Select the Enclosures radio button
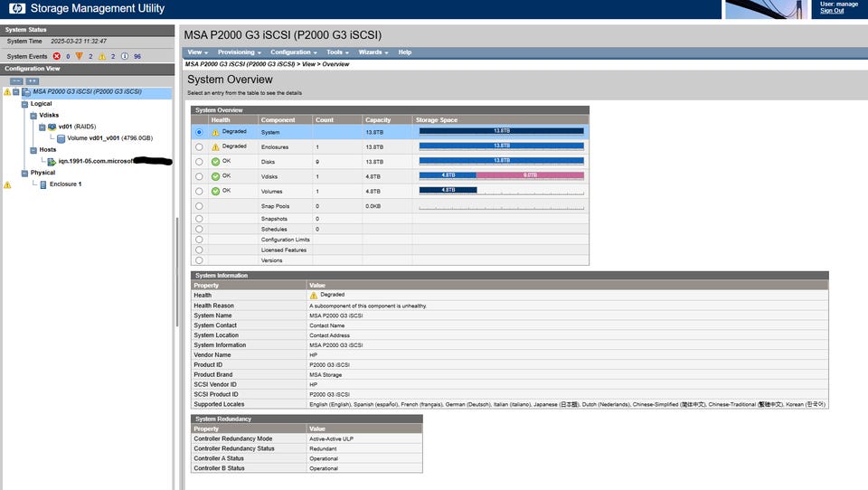 [x=199, y=146]
